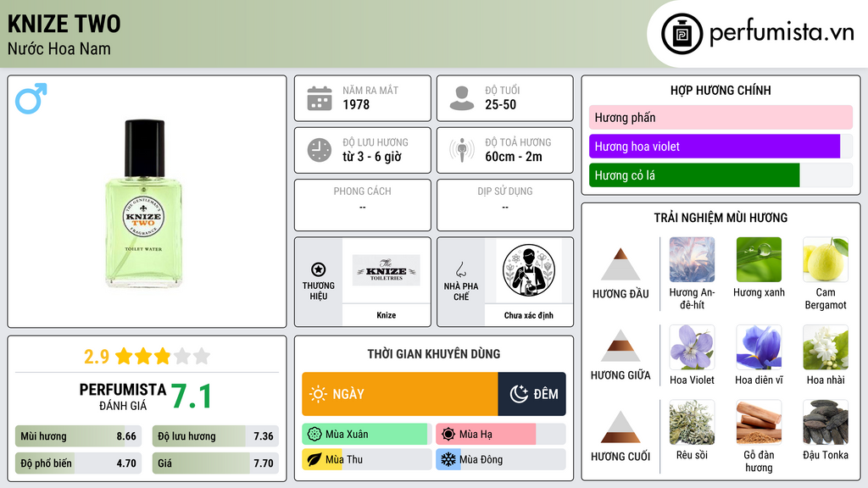
Task: Click the Độ lưu hương 7.36 score bar
Action: point(215,436)
